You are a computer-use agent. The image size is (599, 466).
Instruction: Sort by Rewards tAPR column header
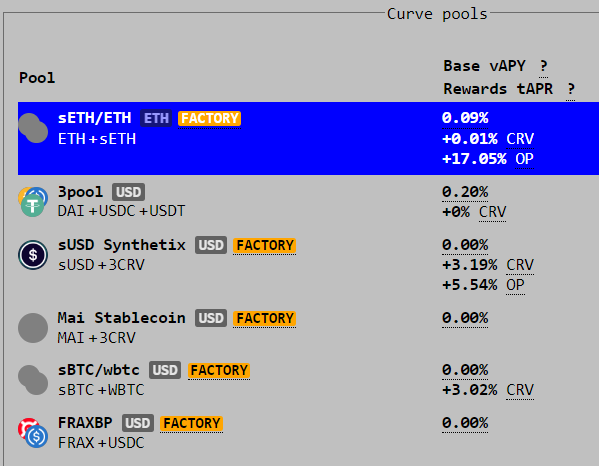click(x=498, y=89)
